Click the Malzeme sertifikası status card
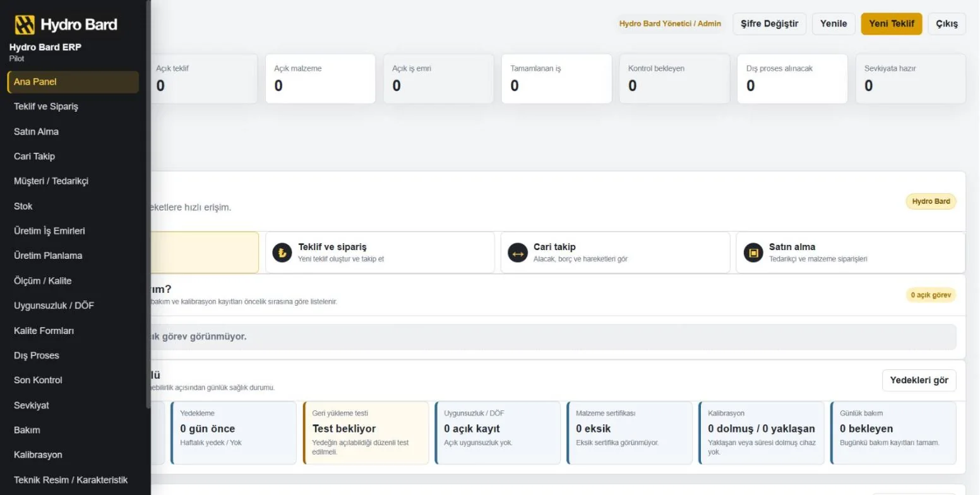 coord(630,433)
